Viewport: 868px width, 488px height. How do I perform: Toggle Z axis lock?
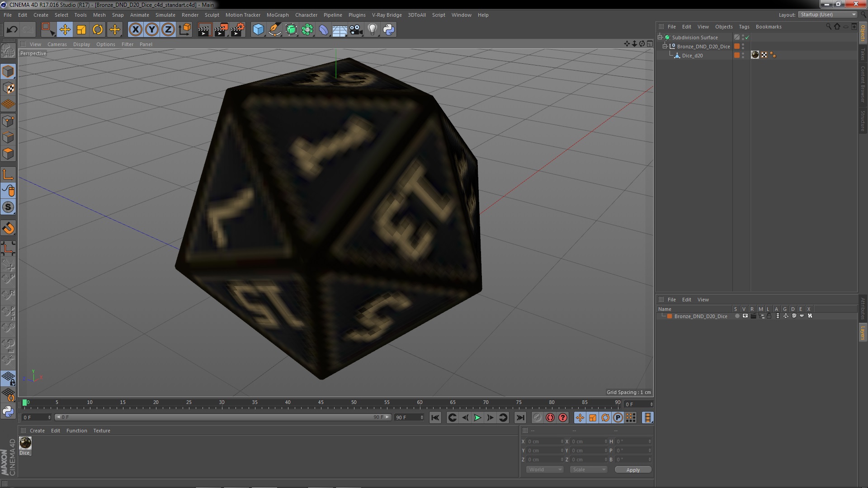click(168, 30)
